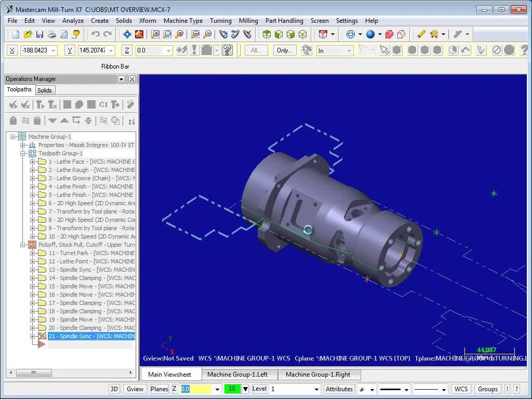
Task: Open the Operations Manager panel dropdown arrow
Action: (121, 79)
